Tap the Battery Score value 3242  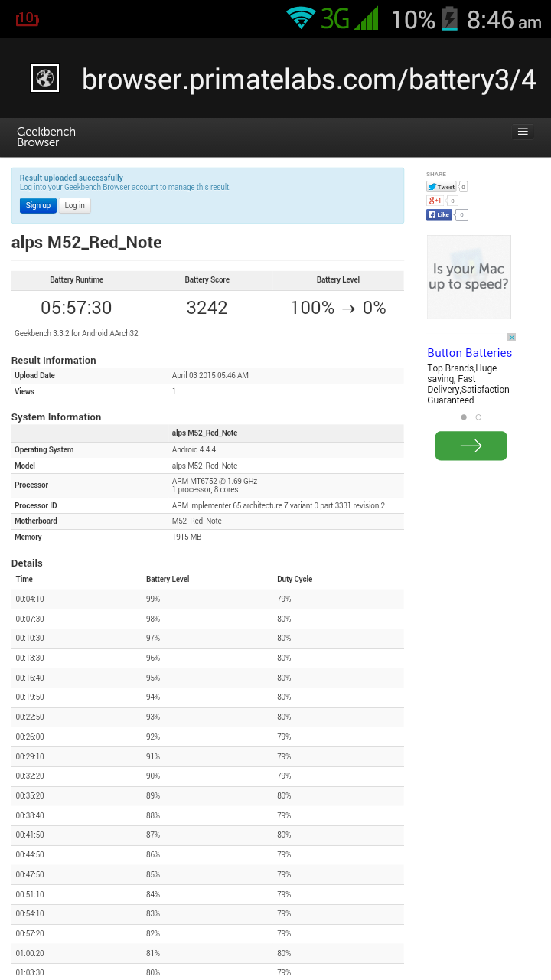pyautogui.click(x=207, y=308)
